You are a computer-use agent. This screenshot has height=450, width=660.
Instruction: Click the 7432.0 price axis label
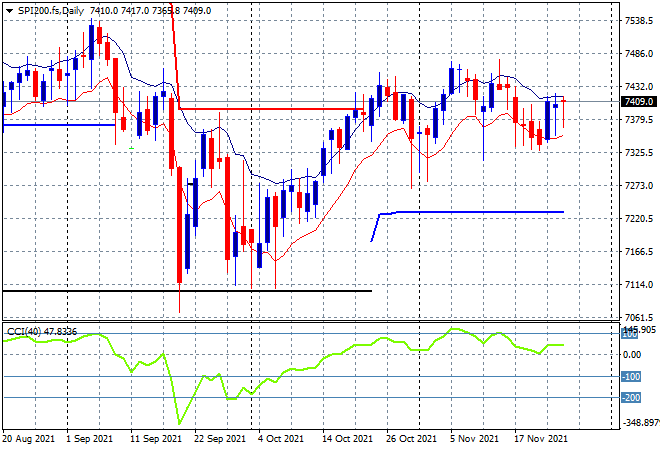coord(639,86)
